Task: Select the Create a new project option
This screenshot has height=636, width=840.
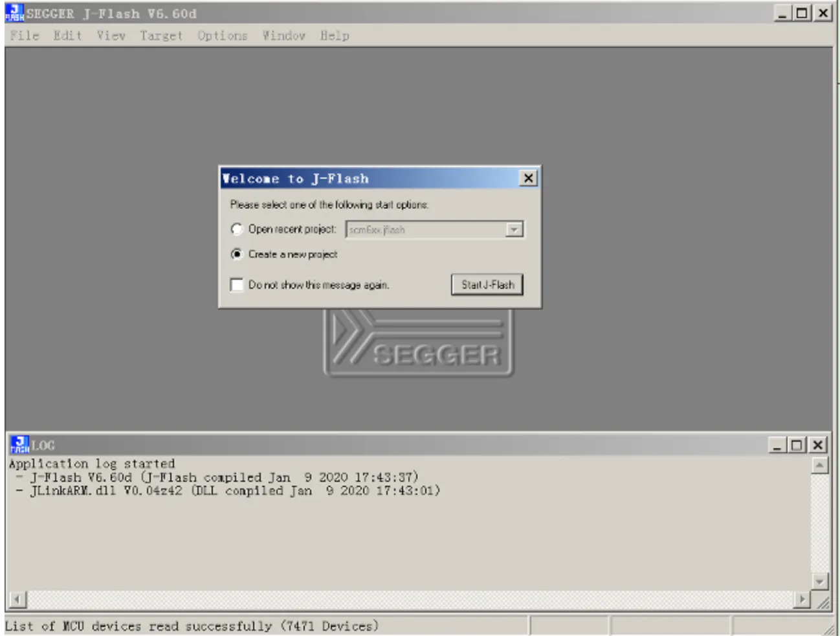Action: pyautogui.click(x=237, y=254)
